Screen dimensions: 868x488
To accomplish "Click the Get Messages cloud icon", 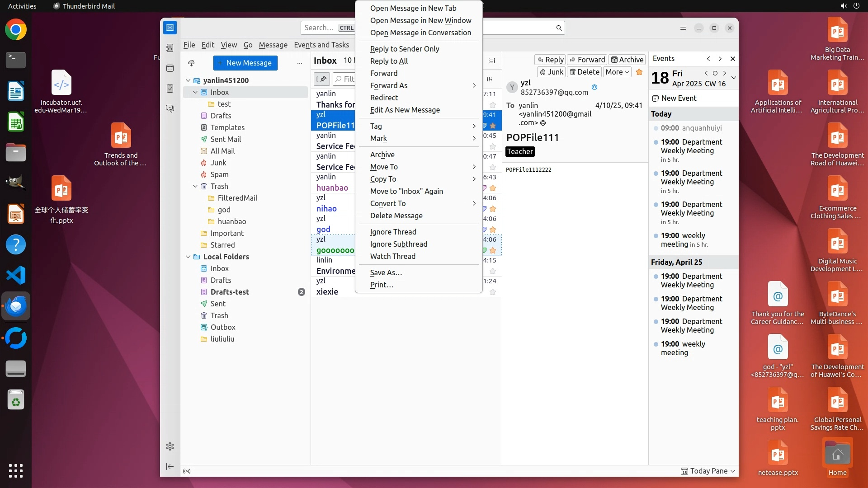I will tap(191, 63).
